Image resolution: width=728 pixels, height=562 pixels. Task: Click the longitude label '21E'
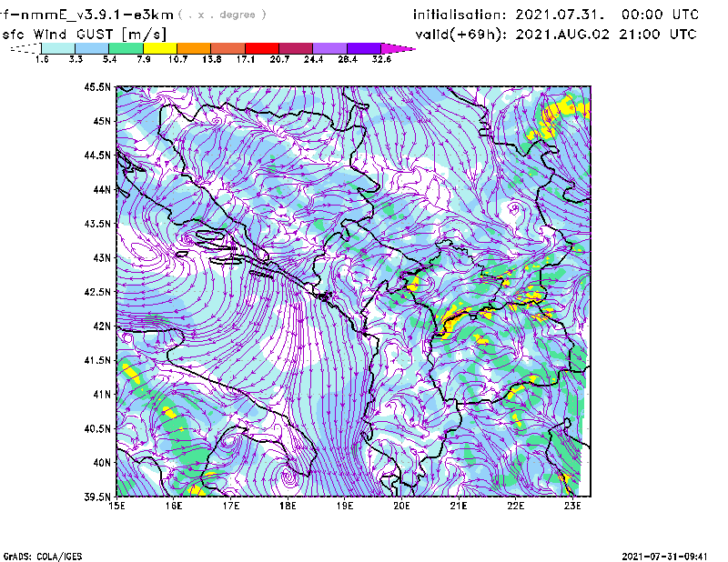tap(459, 506)
